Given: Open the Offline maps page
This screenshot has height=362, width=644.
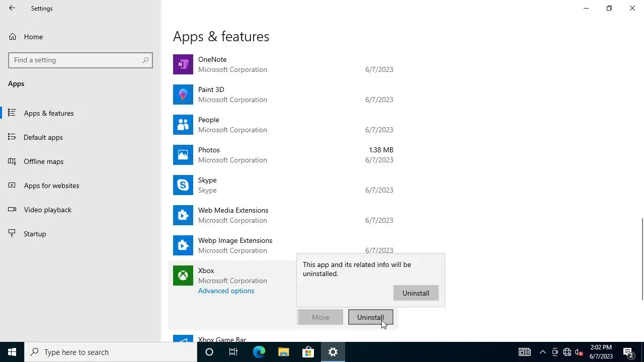Looking at the screenshot, I should click(x=80, y=161).
